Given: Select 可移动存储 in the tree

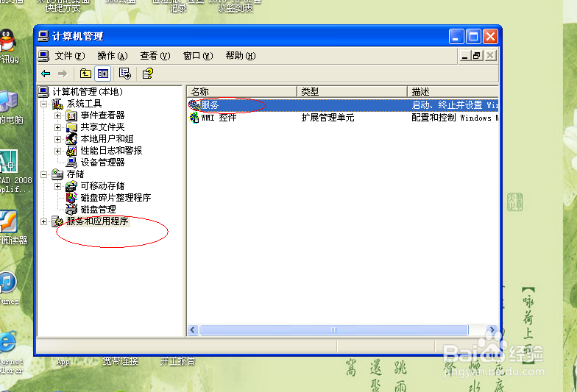Looking at the screenshot, I should 102,186.
